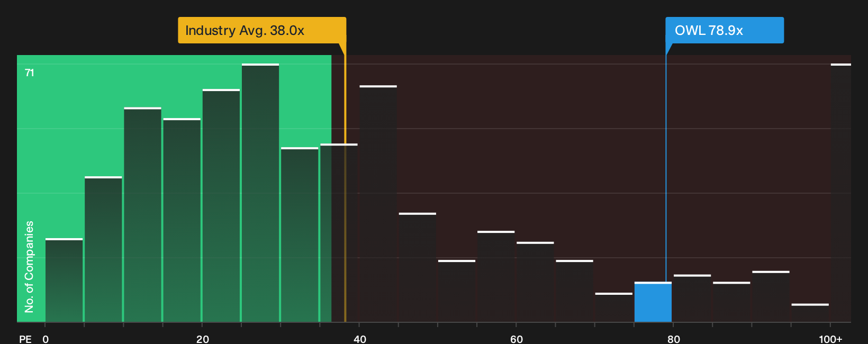
Task: Click the x-axis label 40
Action: pos(360,339)
